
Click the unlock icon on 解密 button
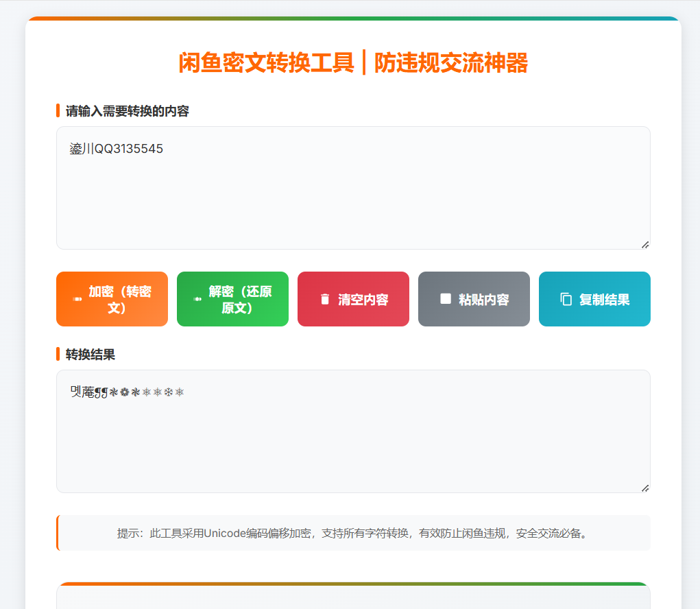(197, 299)
